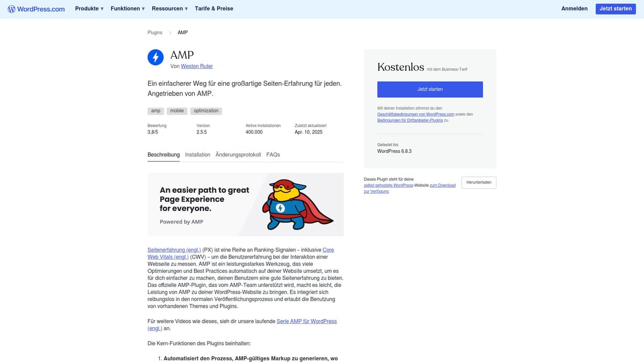Screen dimensions: 644x362
Task: Open the Core Web Vitals link
Action: [240, 253]
